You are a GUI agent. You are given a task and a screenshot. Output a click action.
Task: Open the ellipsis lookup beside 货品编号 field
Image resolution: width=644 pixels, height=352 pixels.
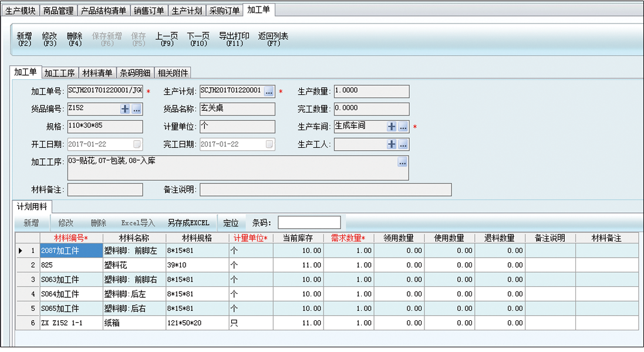pyautogui.click(x=136, y=109)
